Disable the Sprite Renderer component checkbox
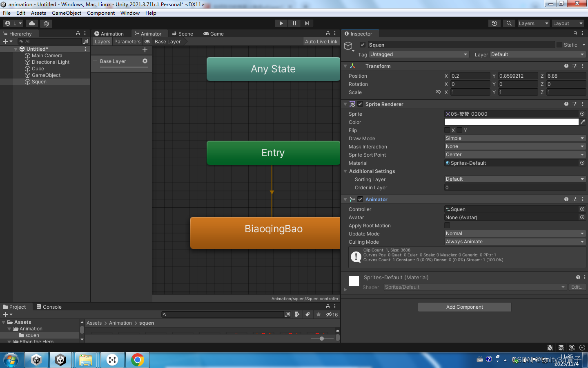 click(360, 104)
